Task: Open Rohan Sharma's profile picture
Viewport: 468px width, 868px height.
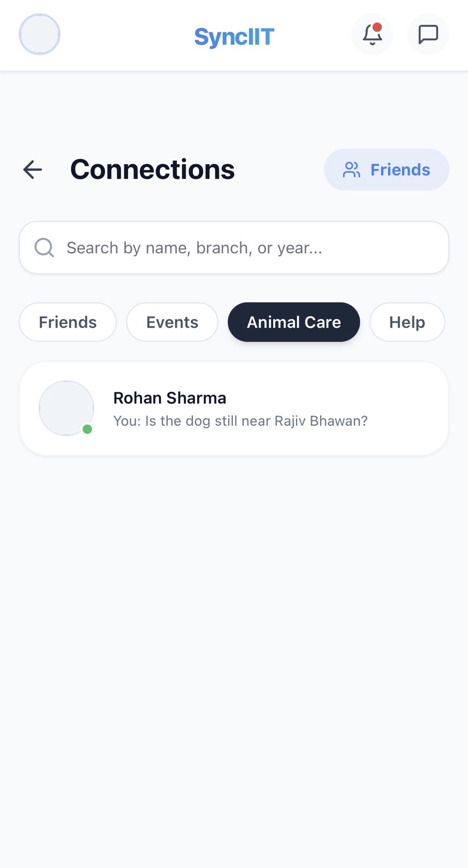Action: pyautogui.click(x=66, y=408)
